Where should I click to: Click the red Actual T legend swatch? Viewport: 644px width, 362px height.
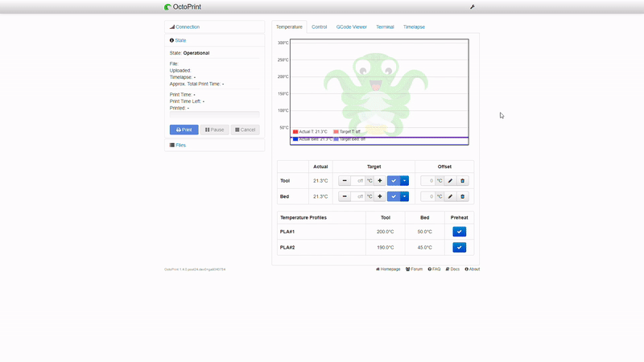coord(295,132)
